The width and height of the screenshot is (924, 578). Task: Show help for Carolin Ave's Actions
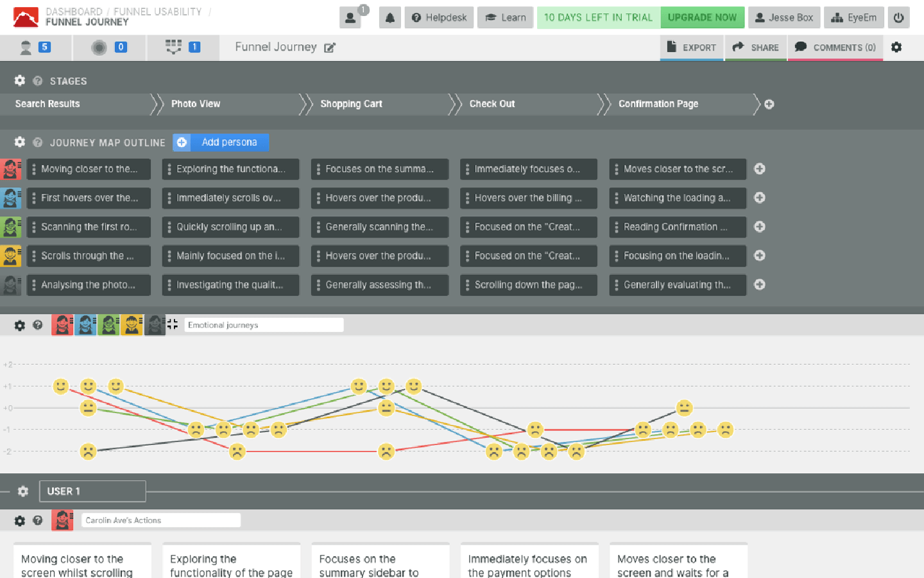click(38, 520)
